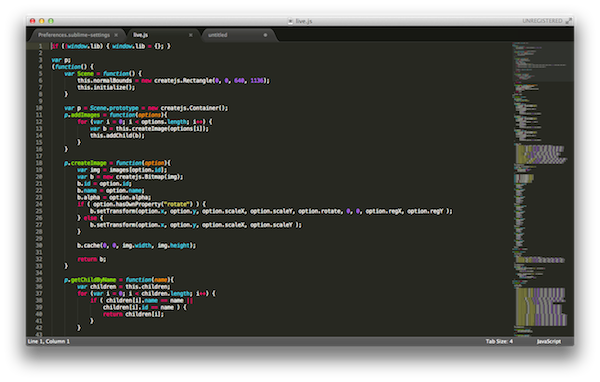Image resolution: width=600 pixels, height=382 pixels.
Task: Click the green zoom window button
Action: (x=51, y=21)
